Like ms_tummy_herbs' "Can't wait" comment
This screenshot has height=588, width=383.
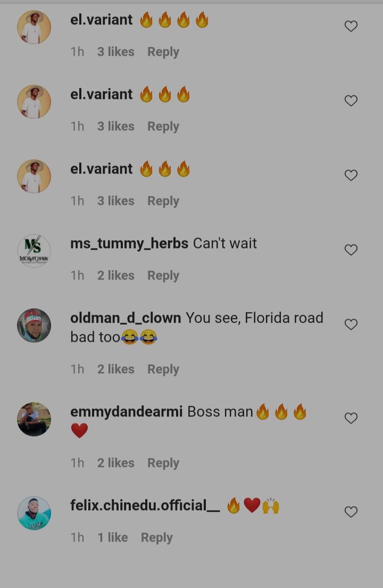point(351,249)
